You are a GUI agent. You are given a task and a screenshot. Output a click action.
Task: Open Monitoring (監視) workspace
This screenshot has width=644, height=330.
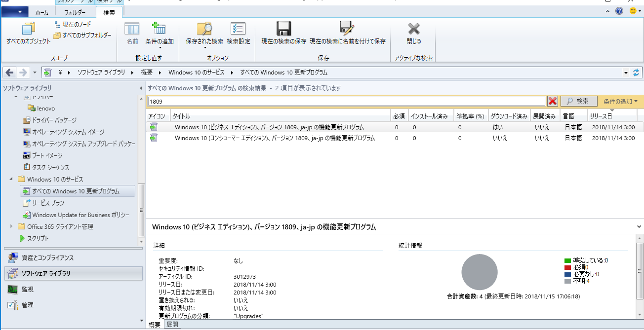point(73,289)
